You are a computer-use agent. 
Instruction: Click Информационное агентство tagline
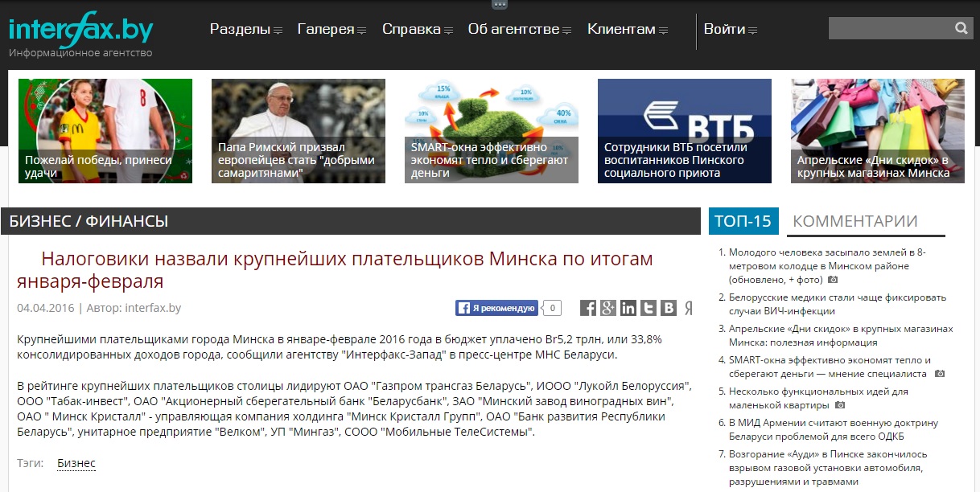pos(80,53)
